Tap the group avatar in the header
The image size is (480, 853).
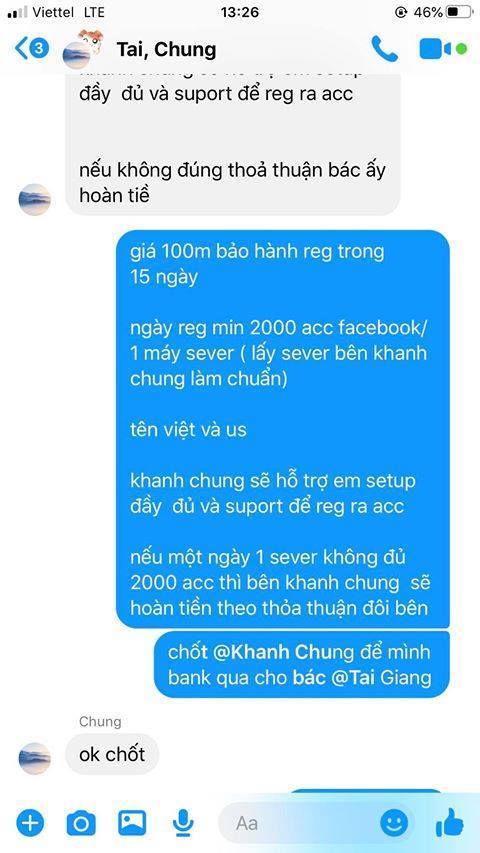click(x=83, y=48)
